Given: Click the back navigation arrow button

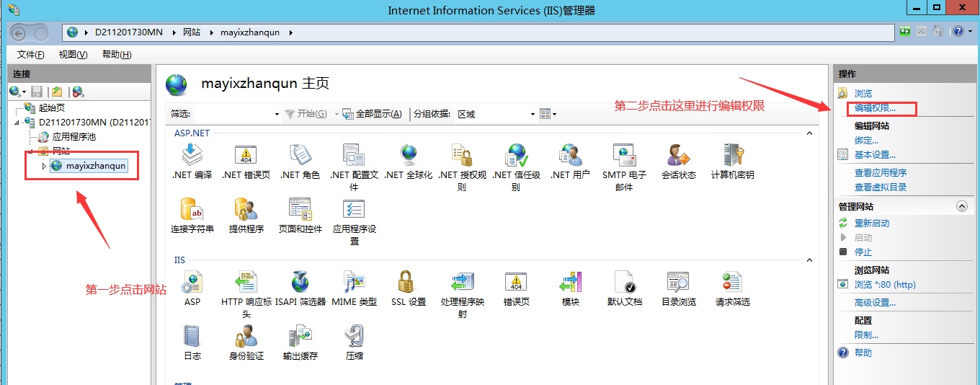Looking at the screenshot, I should coord(19,32).
